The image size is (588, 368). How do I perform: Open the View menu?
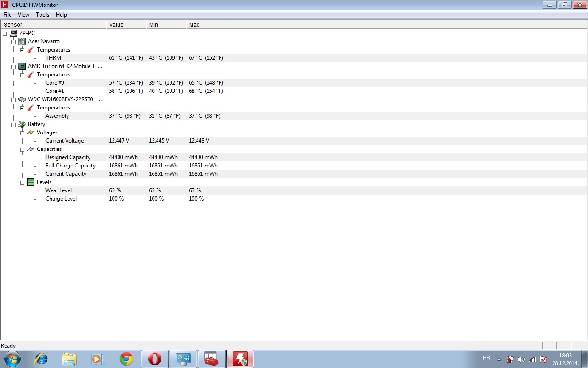click(23, 15)
